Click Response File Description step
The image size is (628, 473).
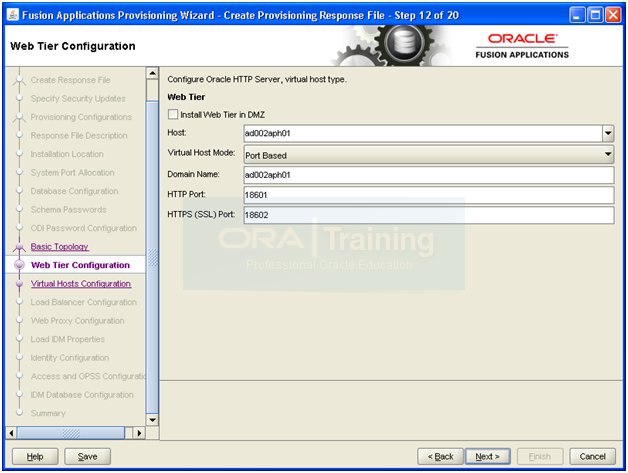(79, 135)
